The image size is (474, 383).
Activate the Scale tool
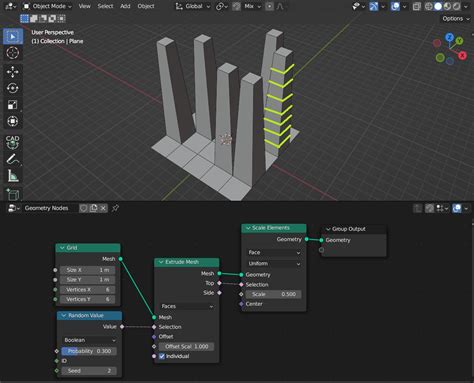click(x=13, y=105)
